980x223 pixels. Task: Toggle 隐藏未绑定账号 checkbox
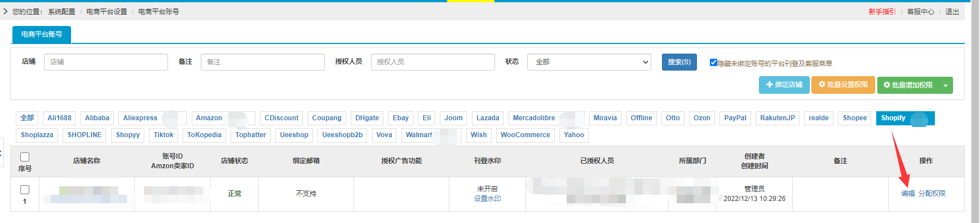(x=713, y=63)
